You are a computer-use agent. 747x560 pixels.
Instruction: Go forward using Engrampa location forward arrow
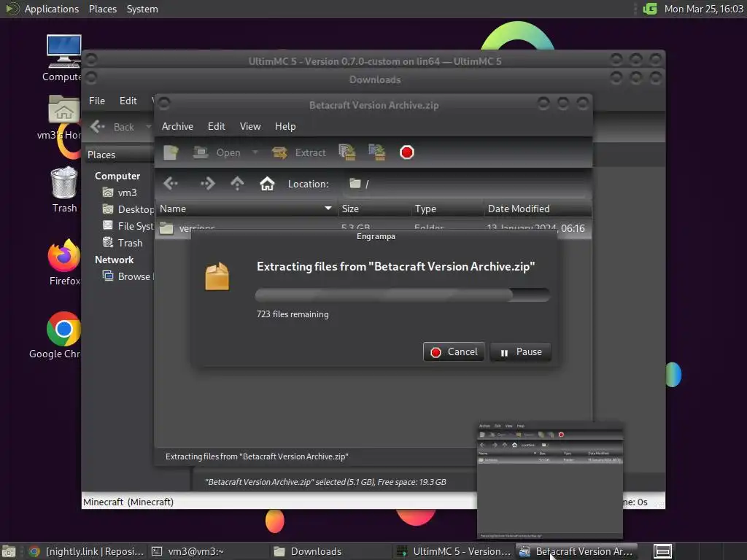point(207,183)
